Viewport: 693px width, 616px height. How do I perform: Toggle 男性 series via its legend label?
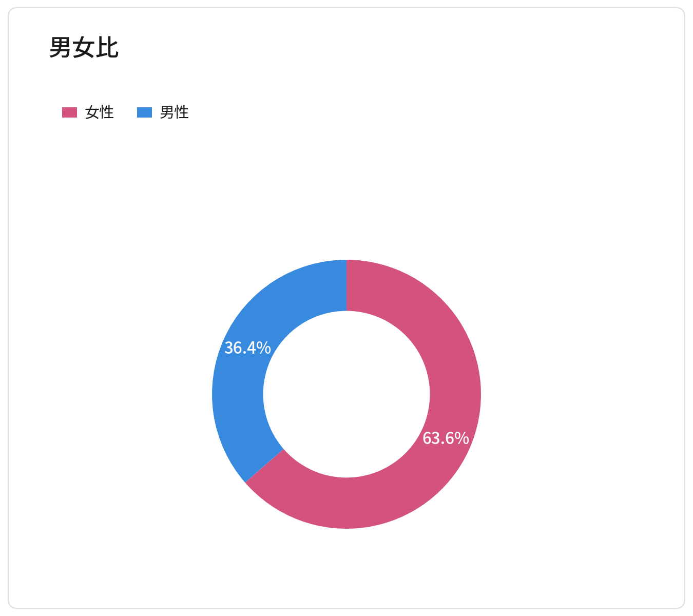175,112
